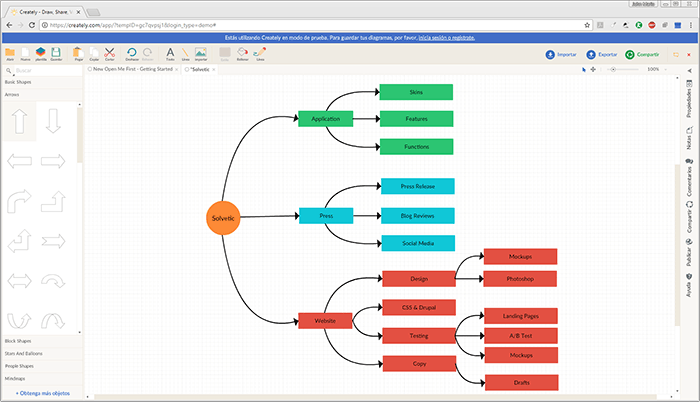
Task: Select the Línea drawing tool
Action: (x=185, y=54)
